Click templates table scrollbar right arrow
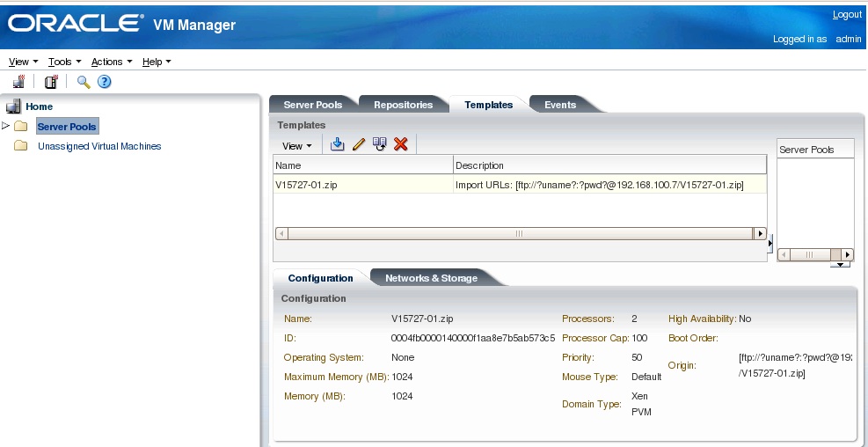Viewport: 868px width, 447px height. [760, 234]
